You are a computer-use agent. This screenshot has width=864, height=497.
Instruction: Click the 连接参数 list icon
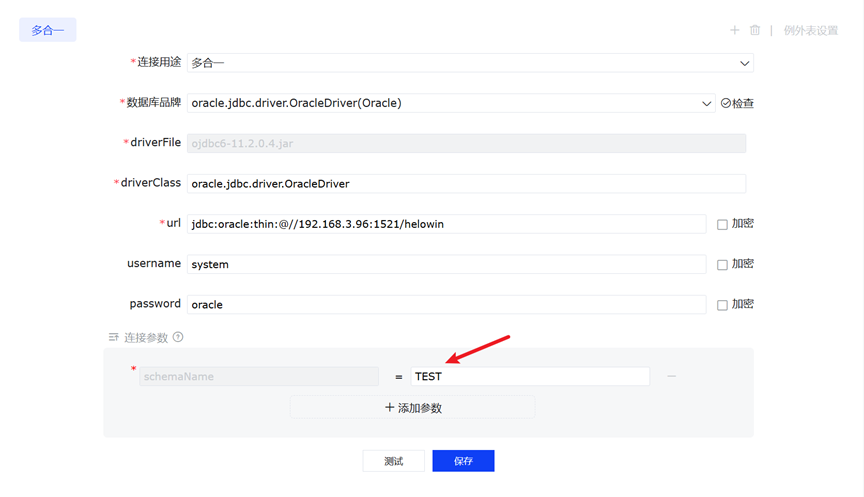click(x=114, y=337)
